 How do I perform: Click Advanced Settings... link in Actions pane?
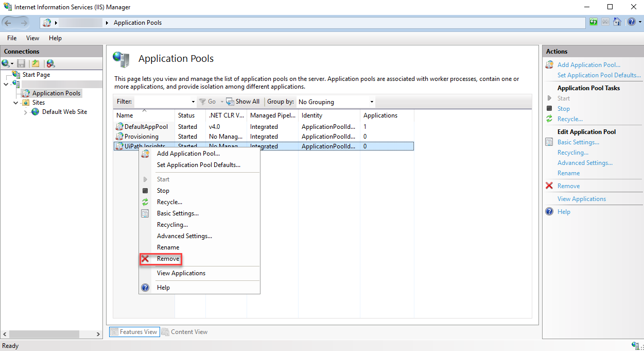[x=585, y=163]
